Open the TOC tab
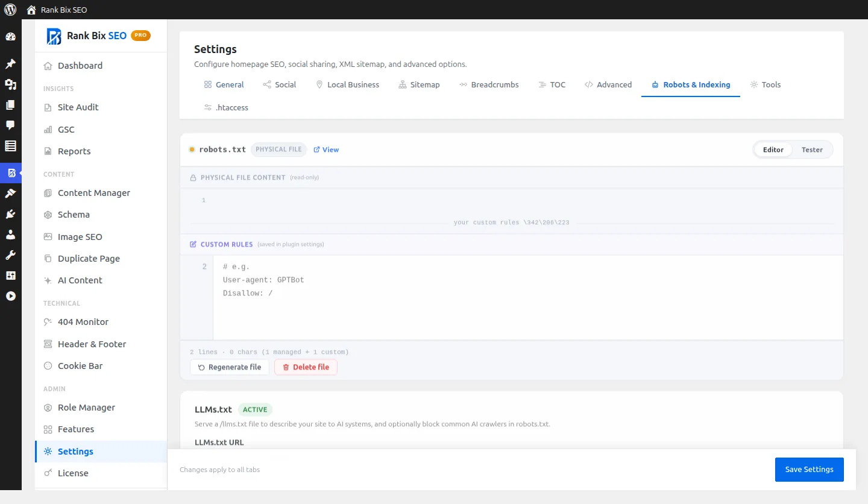The height and width of the screenshot is (504, 868). 552,85
